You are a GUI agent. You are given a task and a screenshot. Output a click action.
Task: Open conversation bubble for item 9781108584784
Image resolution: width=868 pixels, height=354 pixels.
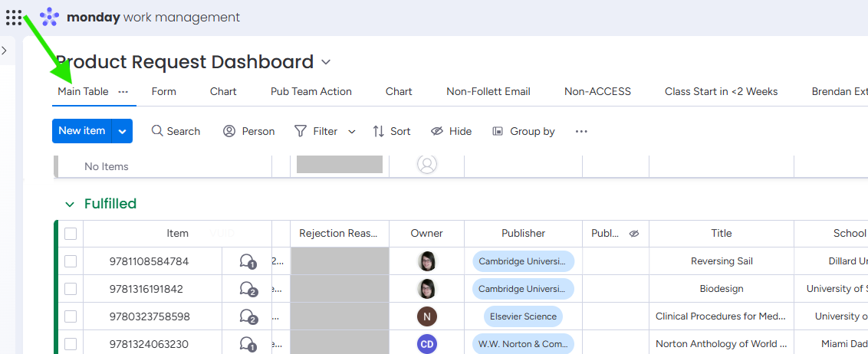(248, 261)
